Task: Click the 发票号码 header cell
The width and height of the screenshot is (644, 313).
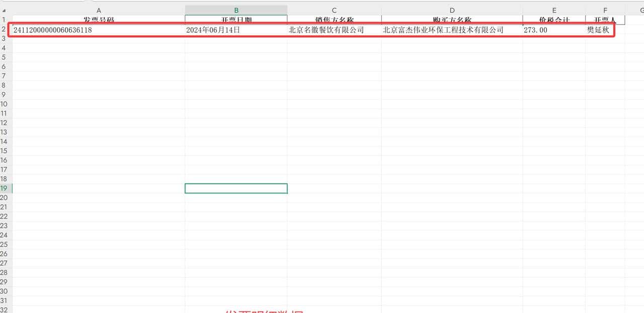Action: 99,20
